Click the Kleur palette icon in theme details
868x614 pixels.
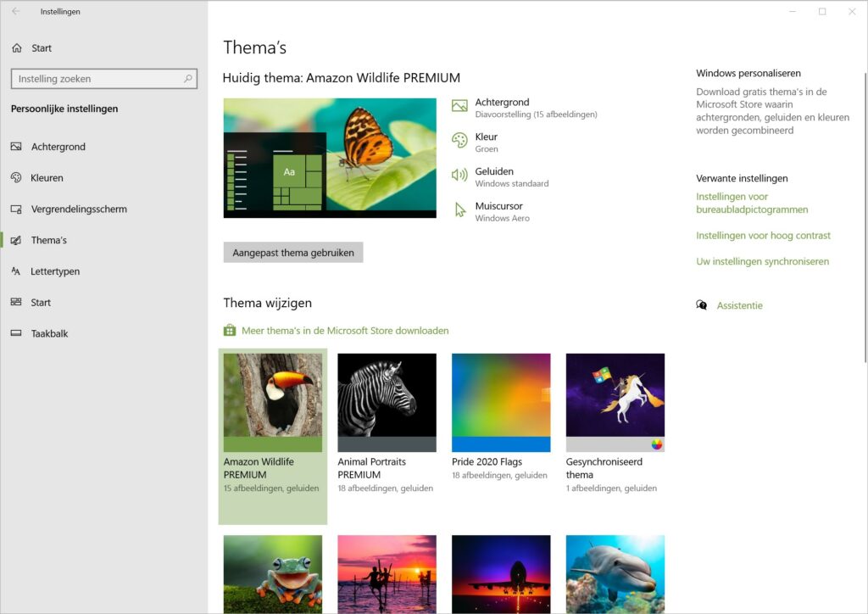(459, 141)
